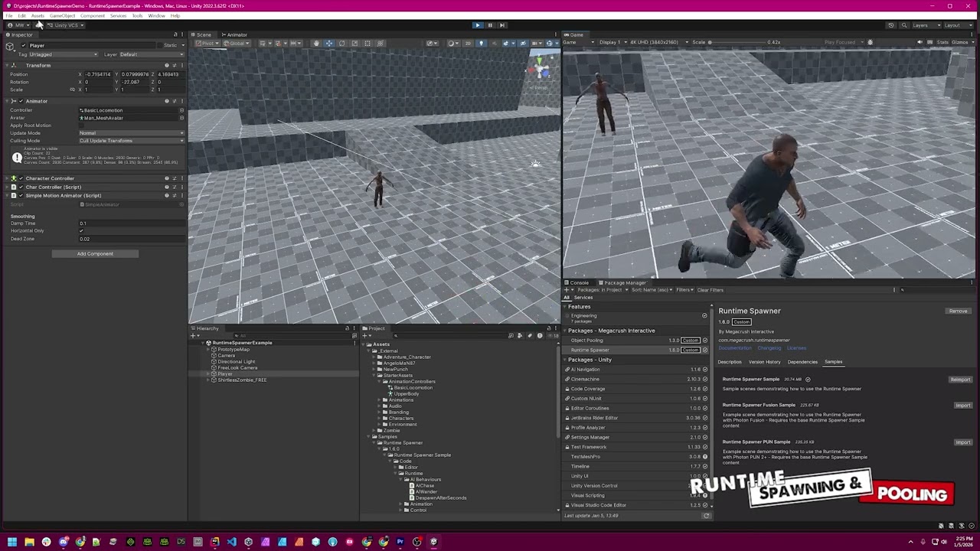Open the Layer dropdown (Default)

151,54
